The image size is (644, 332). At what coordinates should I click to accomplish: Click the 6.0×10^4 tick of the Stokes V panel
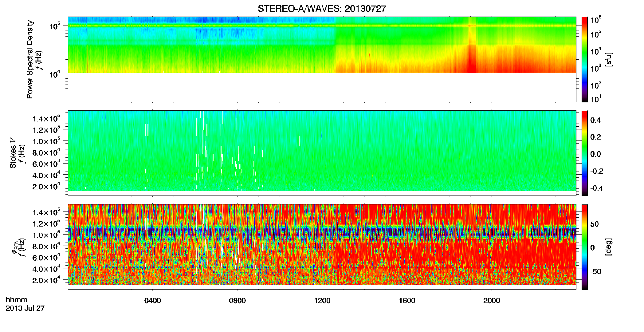(46, 164)
